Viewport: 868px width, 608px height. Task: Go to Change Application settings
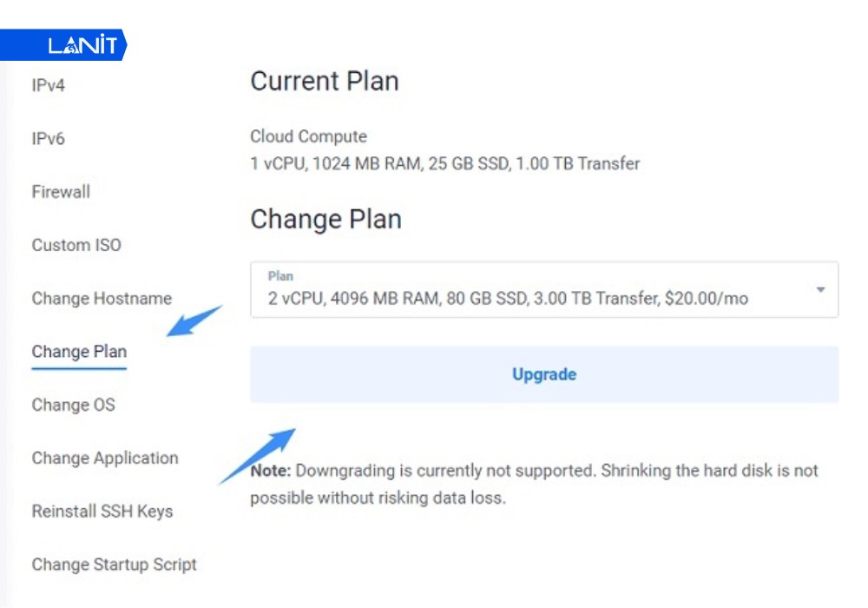tap(104, 458)
